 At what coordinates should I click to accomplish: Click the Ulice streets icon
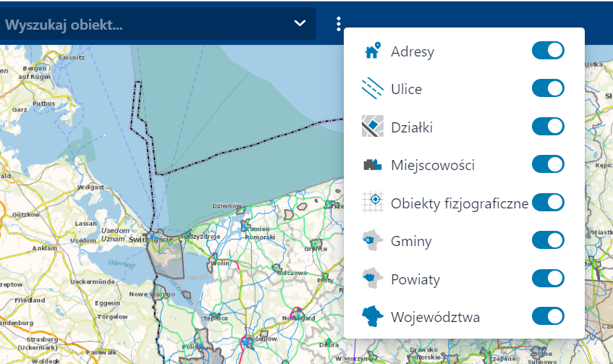tap(372, 89)
